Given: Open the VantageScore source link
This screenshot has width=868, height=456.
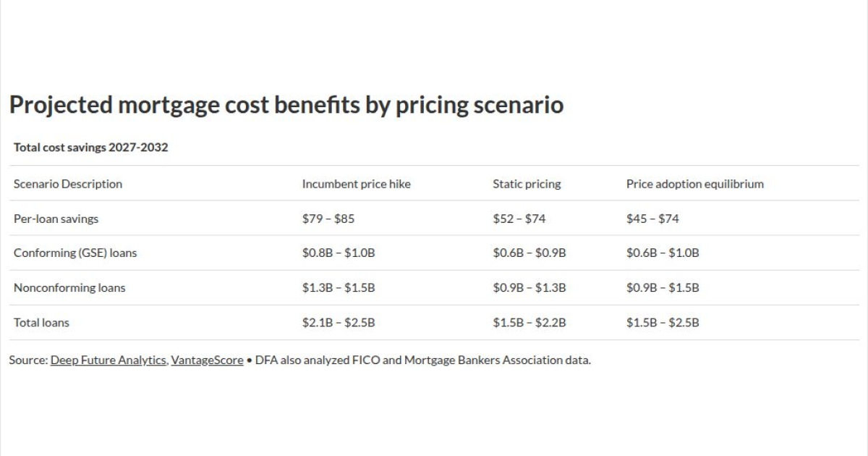Looking at the screenshot, I should (x=207, y=360).
